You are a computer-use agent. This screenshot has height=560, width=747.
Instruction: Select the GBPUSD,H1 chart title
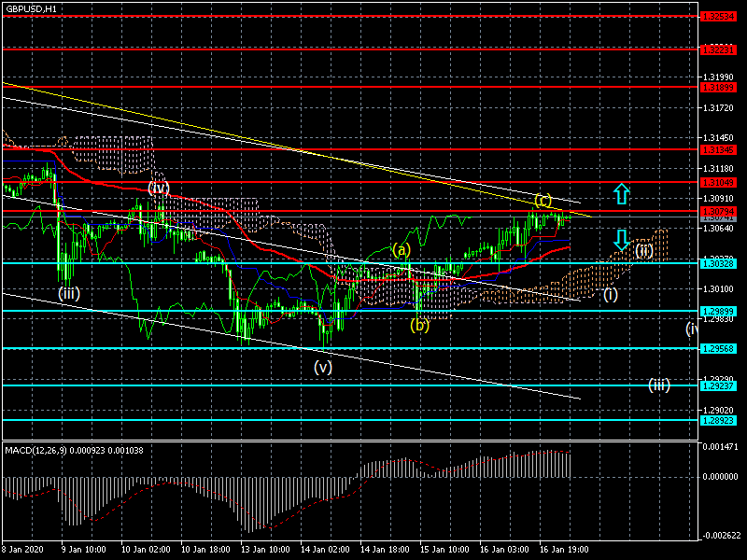click(31, 9)
